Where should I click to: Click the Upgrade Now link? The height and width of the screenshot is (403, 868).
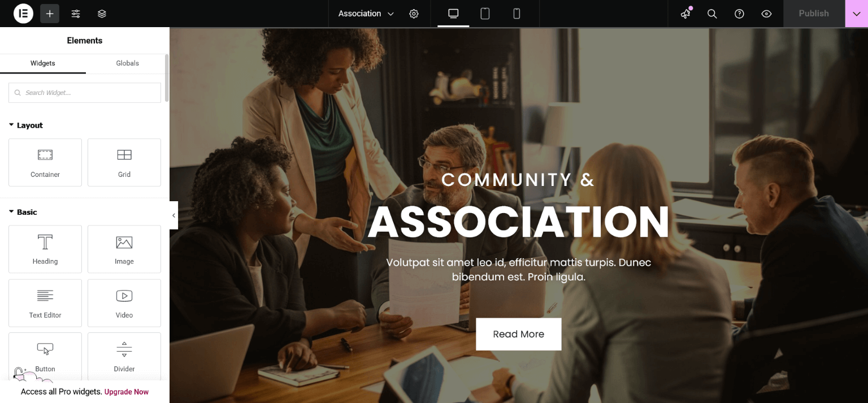[x=127, y=392]
